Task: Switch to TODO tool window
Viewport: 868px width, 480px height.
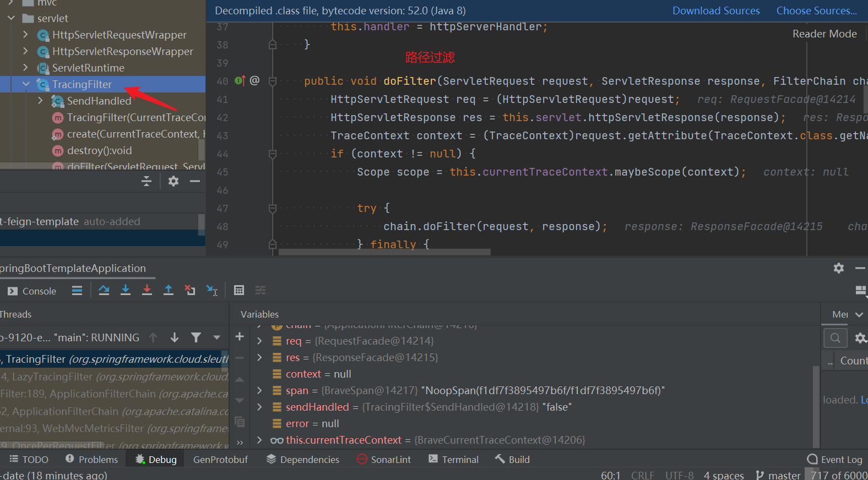Action: 29,460
